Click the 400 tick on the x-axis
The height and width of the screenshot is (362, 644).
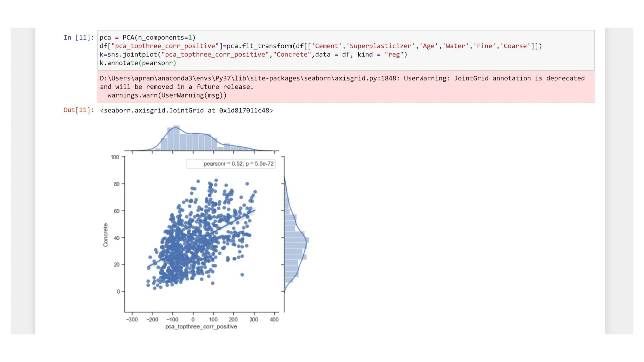coord(274,320)
